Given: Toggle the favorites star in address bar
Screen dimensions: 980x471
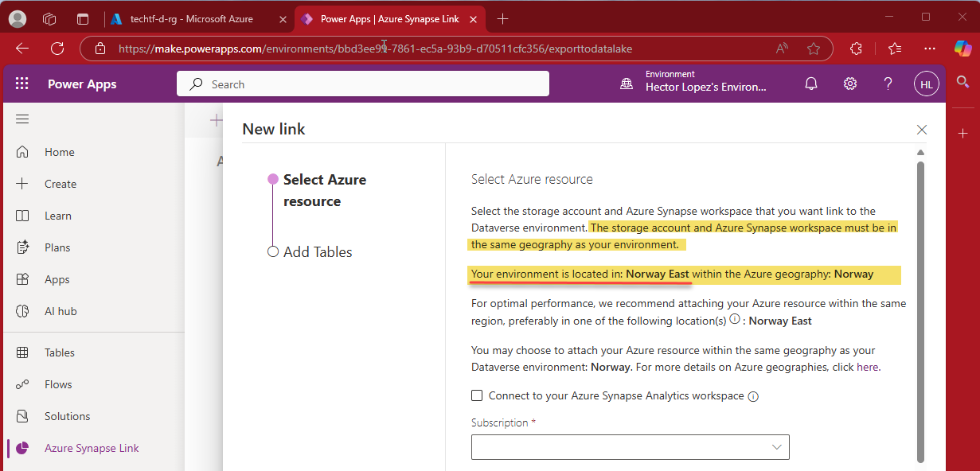Looking at the screenshot, I should pyautogui.click(x=814, y=49).
